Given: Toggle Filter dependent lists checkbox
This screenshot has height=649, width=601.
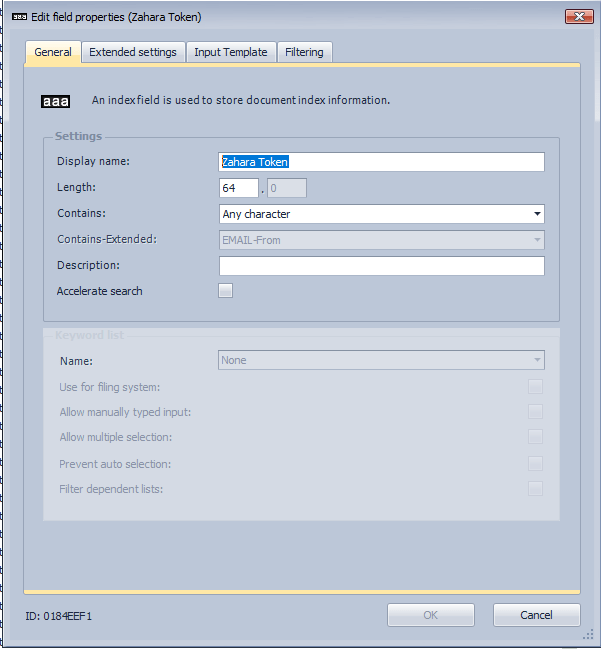Looking at the screenshot, I should coord(535,488).
